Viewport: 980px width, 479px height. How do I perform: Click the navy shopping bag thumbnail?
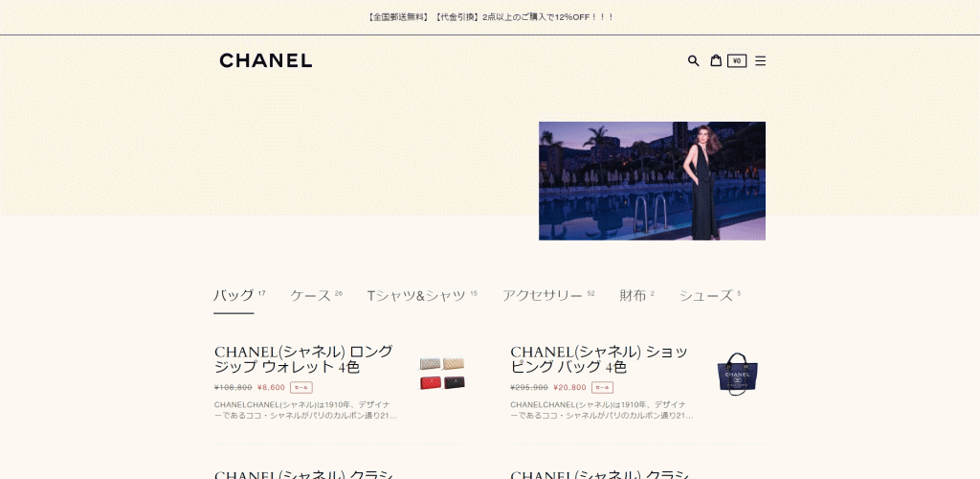737,374
